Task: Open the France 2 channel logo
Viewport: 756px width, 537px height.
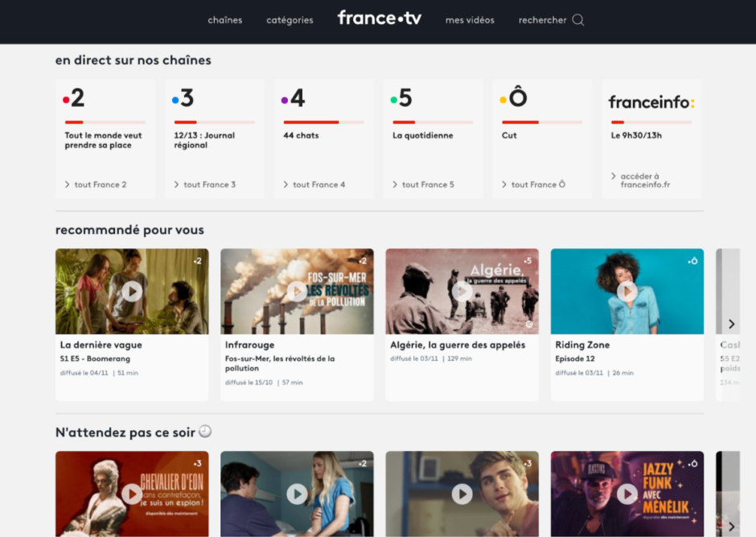Action: (x=74, y=98)
